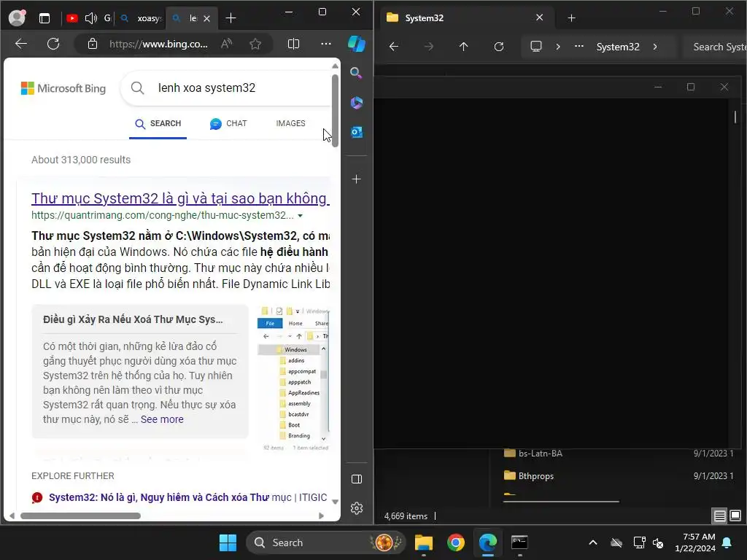This screenshot has height=560, width=747.
Task: View site information lock icon
Action: tap(93, 44)
